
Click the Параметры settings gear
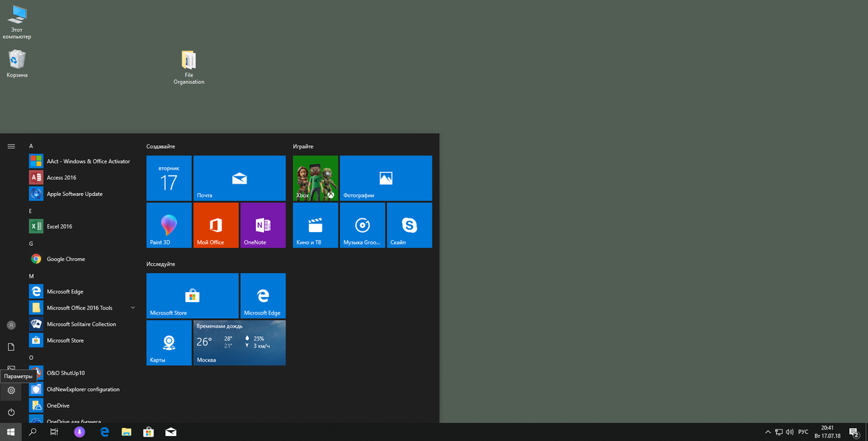click(11, 390)
